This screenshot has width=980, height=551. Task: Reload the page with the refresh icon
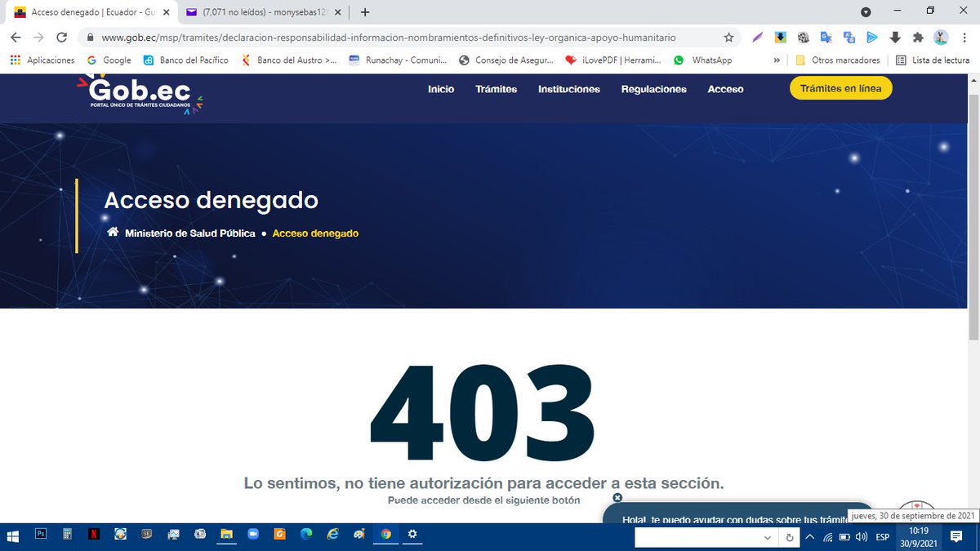(x=61, y=38)
